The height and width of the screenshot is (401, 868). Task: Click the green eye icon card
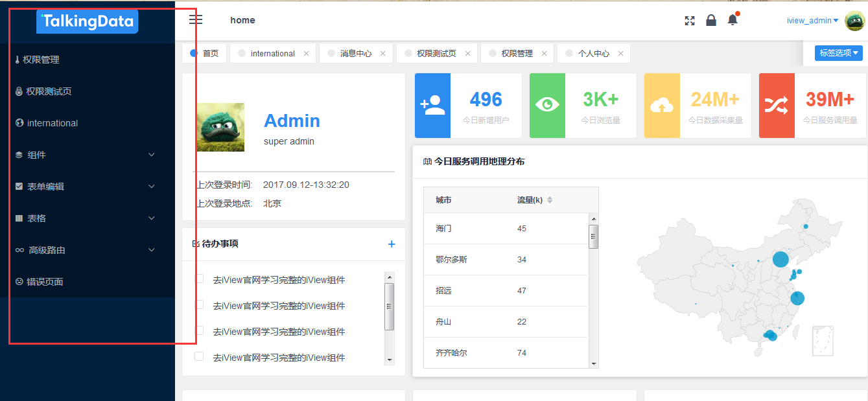(547, 106)
